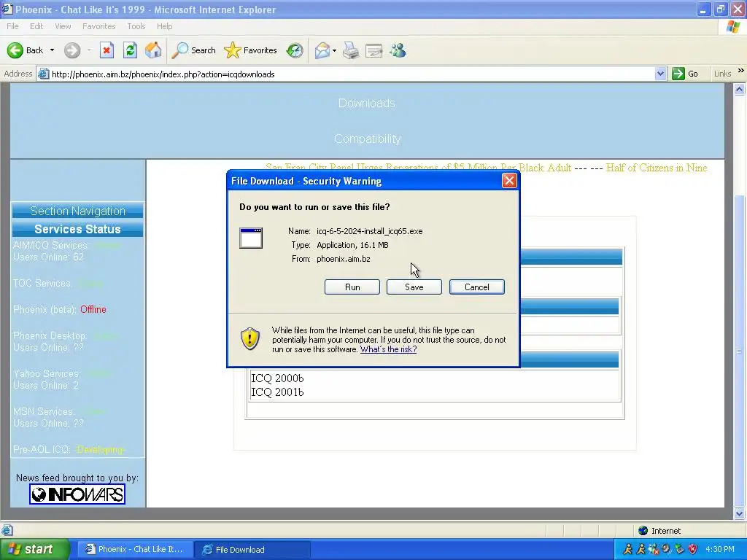
Task: Click the Go button
Action: (x=685, y=74)
